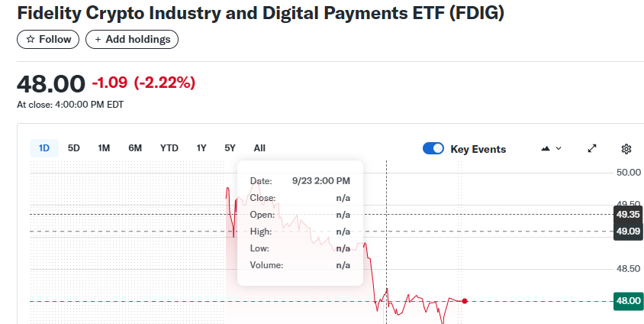Click the green 48.00 price label
Image resolution: width=644 pixels, height=324 pixels.
coord(628,301)
